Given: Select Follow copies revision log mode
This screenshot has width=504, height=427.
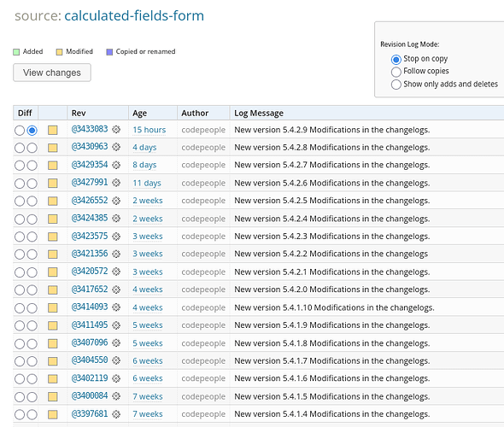Looking at the screenshot, I should pyautogui.click(x=396, y=72).
